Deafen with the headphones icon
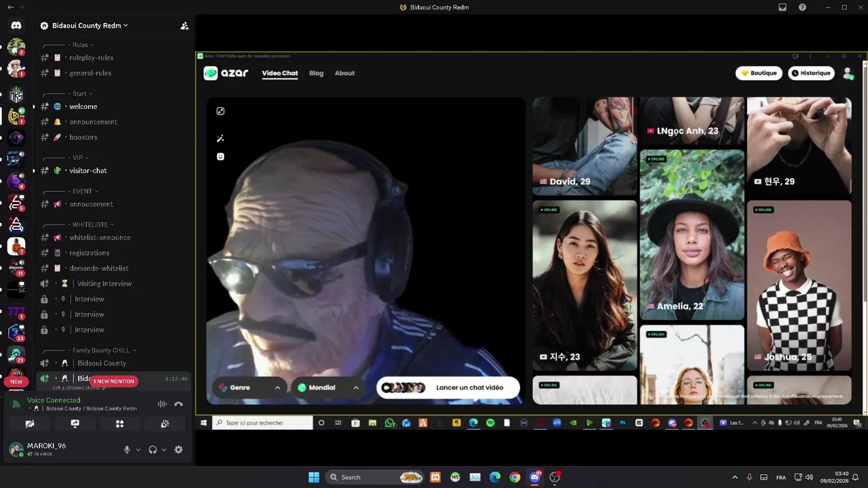 coord(153,449)
